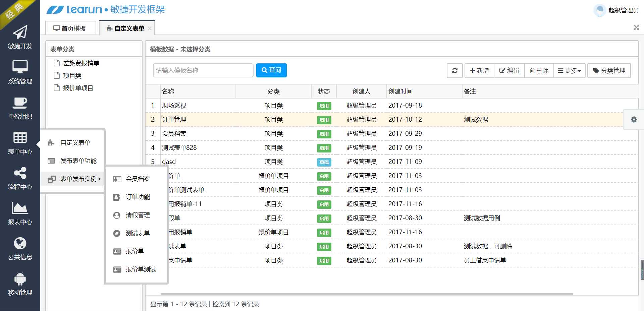Open the settings gear on right edge
This screenshot has width=644, height=311.
click(x=634, y=120)
